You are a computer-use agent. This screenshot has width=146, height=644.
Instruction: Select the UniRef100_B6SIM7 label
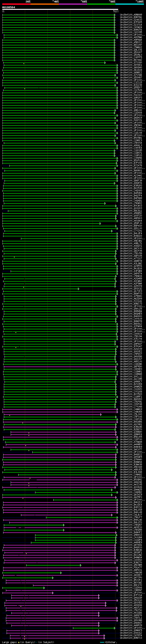pos(131,45)
